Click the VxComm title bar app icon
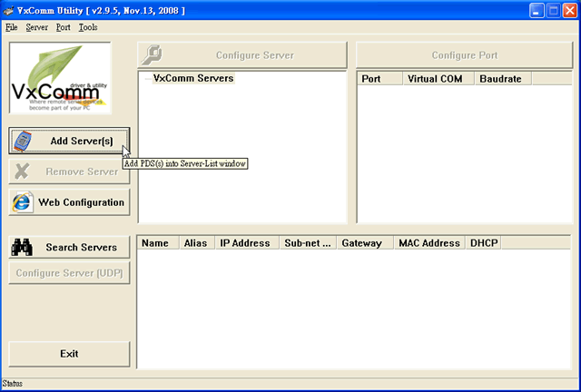The height and width of the screenshot is (392, 581). click(11, 10)
